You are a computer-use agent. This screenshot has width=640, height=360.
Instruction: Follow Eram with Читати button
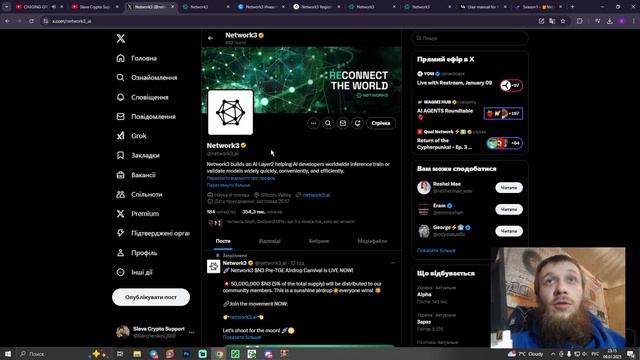point(509,209)
